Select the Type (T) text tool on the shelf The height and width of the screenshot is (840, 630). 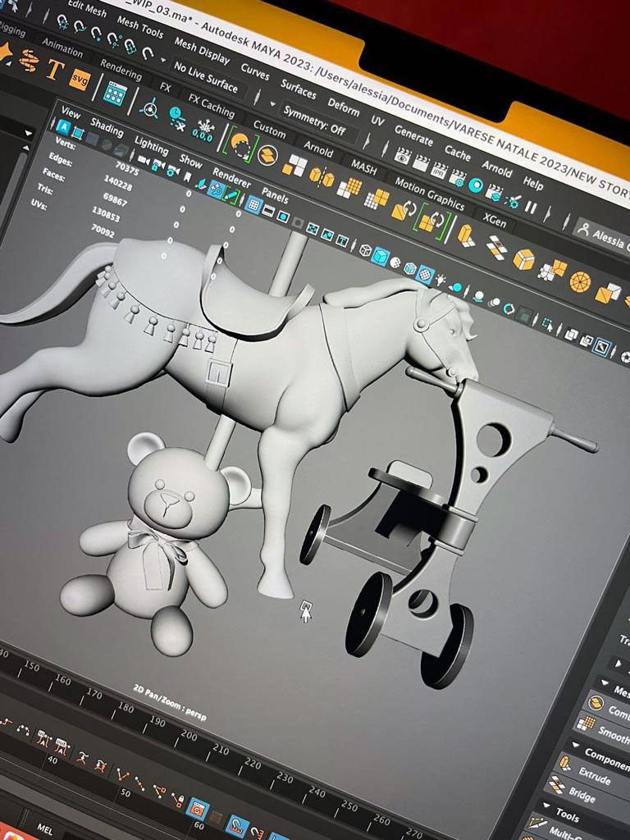pos(55,69)
